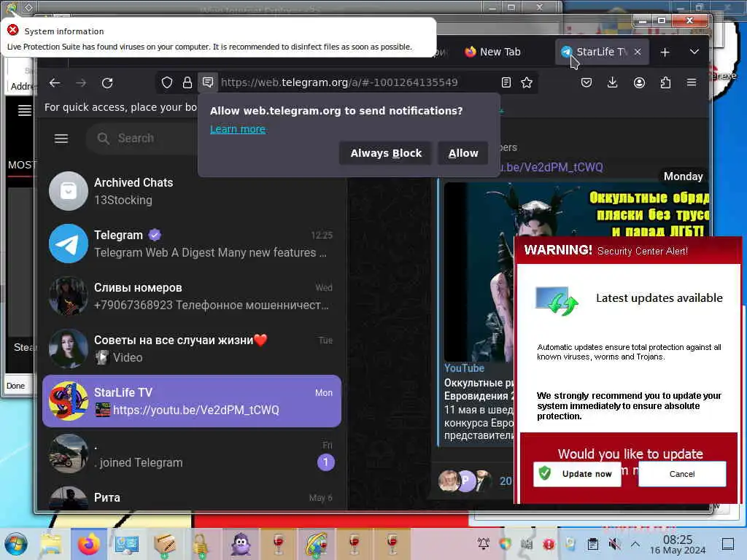Click the tray notification bell icon
This screenshot has height=560, width=747.
483,544
